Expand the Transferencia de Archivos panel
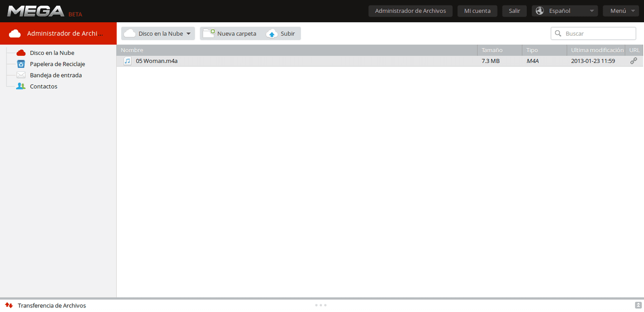 [x=638, y=305]
